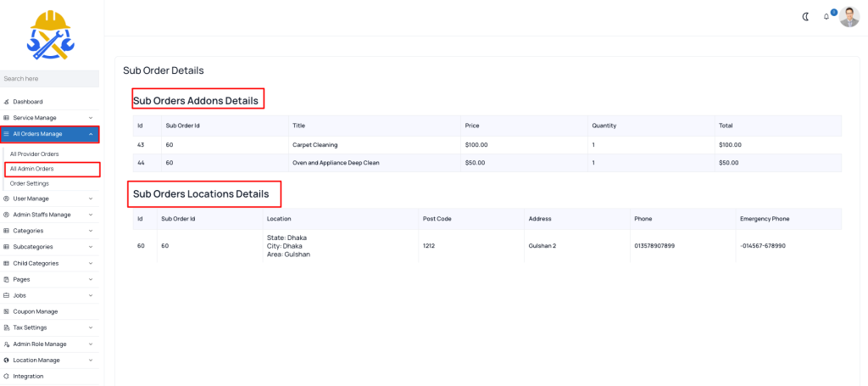This screenshot has height=386, width=868.
Task: Expand the Categories chevron
Action: tap(91, 231)
